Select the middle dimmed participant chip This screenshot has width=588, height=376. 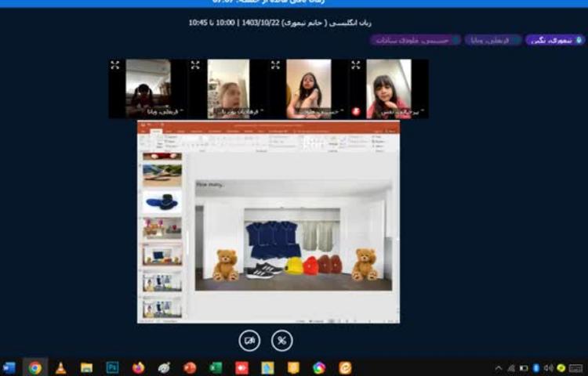[493, 40]
